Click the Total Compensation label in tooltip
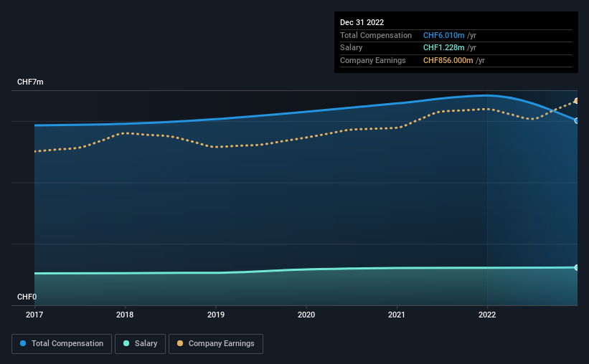The height and width of the screenshot is (364, 589). (x=376, y=35)
